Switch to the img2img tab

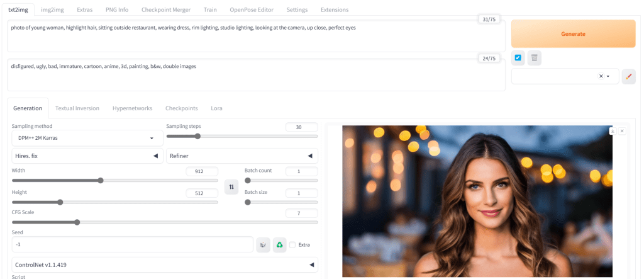coord(52,9)
